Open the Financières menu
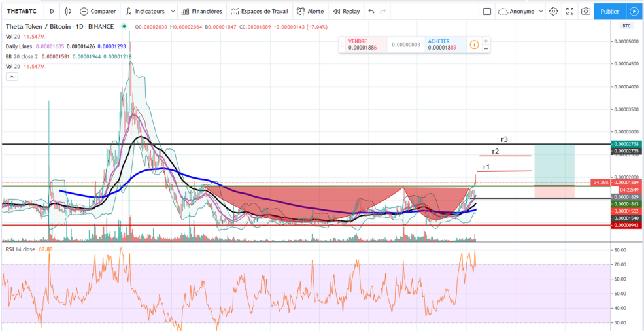 point(201,12)
